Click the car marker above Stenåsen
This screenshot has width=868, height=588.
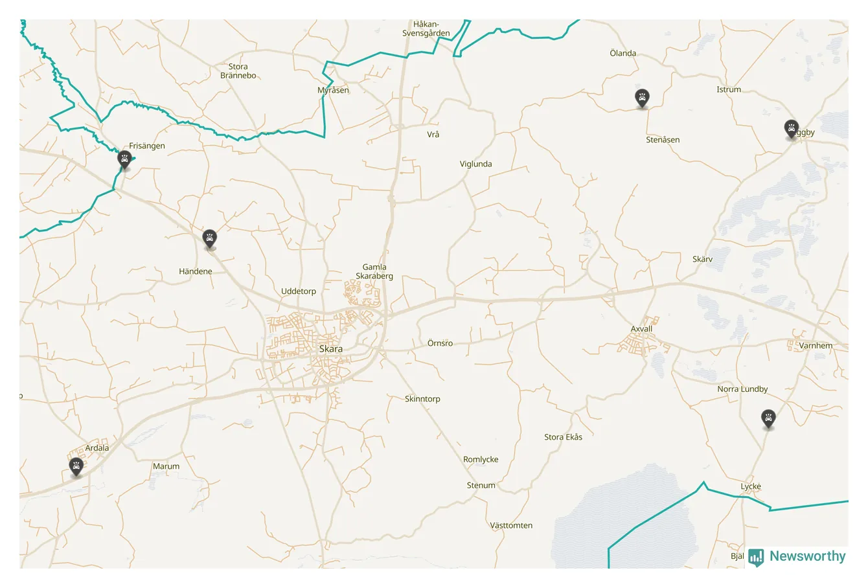click(x=642, y=98)
